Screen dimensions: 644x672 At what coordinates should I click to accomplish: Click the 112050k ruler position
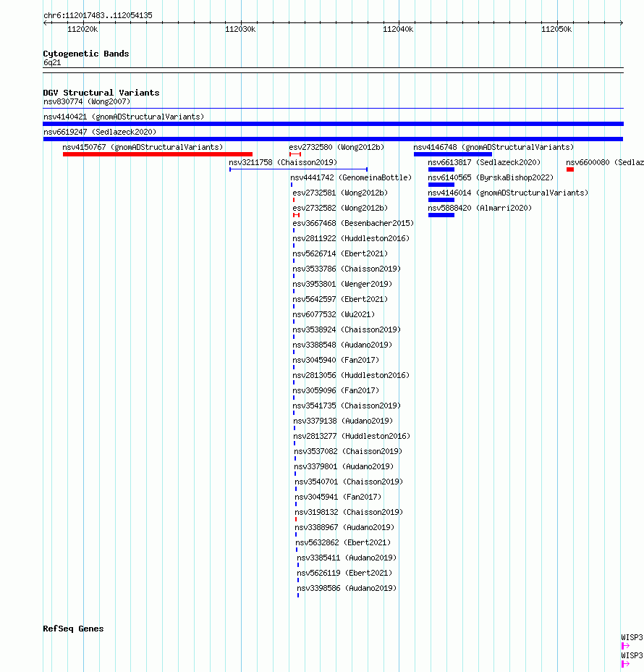556,29
